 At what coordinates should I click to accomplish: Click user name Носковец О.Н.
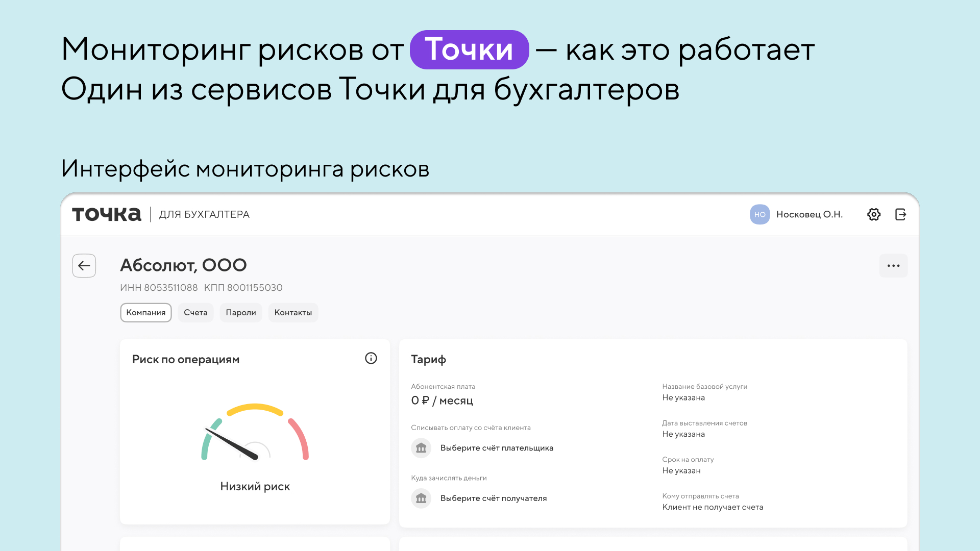[809, 214]
